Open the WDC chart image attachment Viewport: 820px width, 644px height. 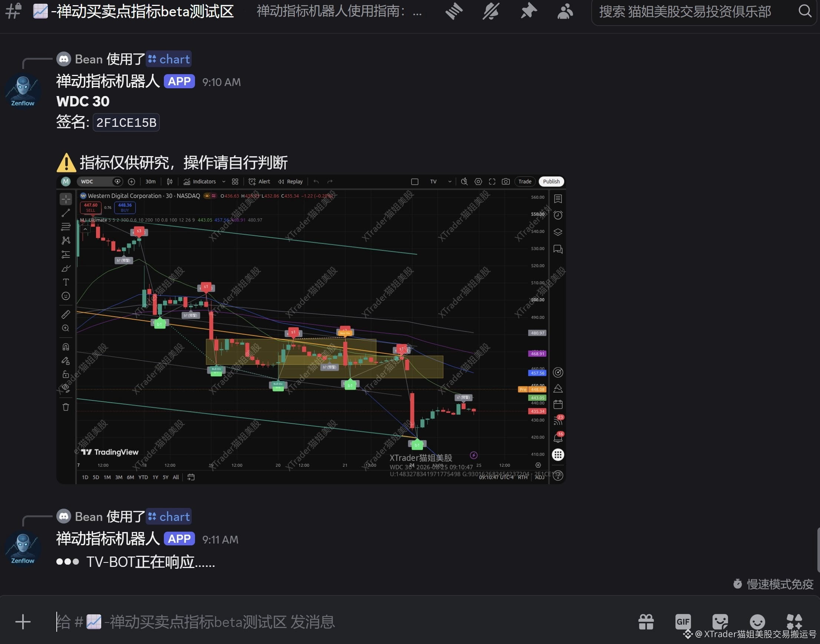(x=311, y=329)
